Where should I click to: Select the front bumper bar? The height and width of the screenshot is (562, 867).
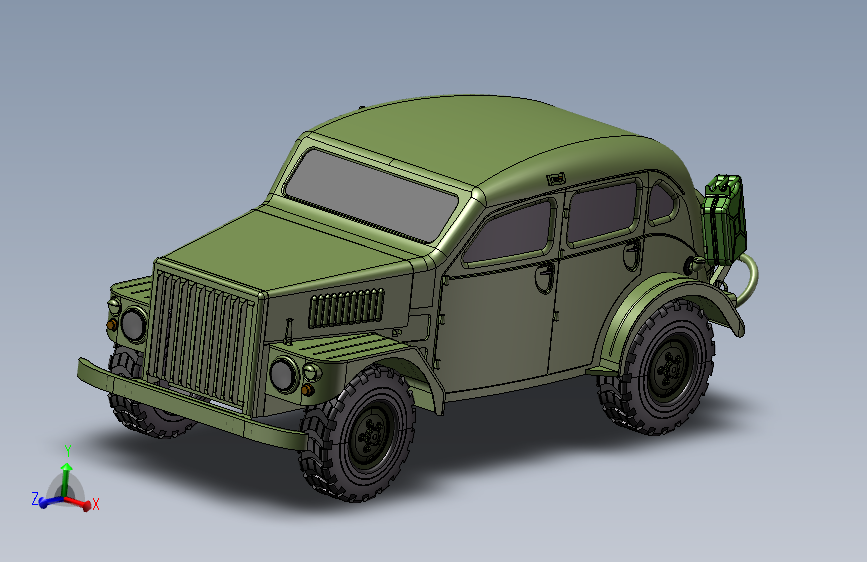pos(192,405)
